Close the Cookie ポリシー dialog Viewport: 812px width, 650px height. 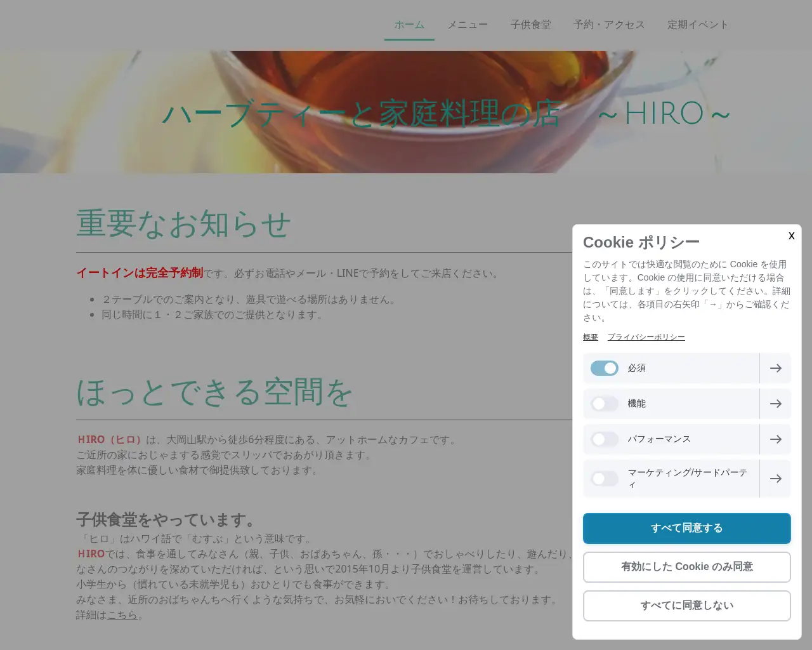point(791,235)
